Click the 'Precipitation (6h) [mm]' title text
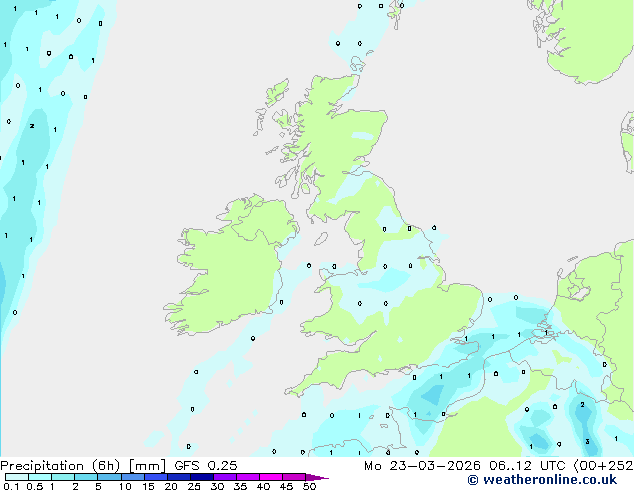 [83, 466]
